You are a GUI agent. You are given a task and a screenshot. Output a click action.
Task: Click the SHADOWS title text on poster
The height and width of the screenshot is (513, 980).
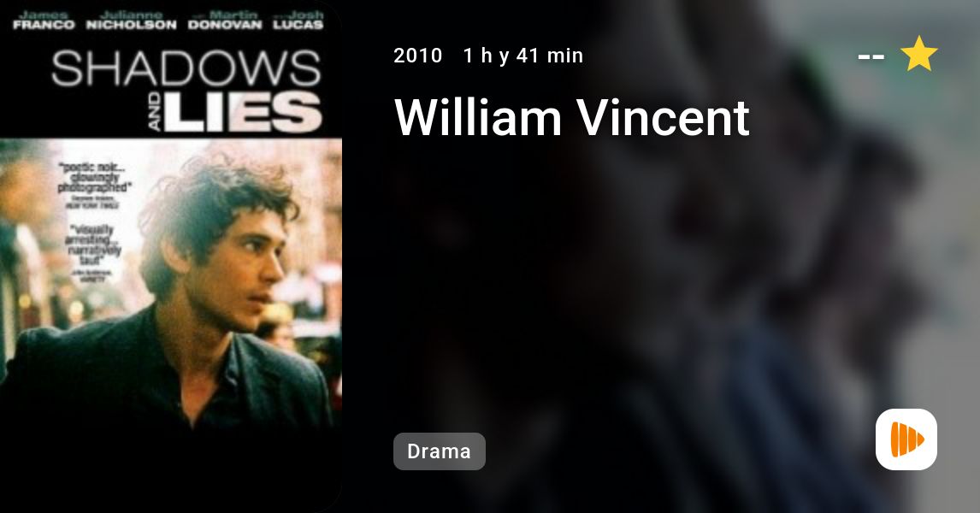[x=186, y=68]
